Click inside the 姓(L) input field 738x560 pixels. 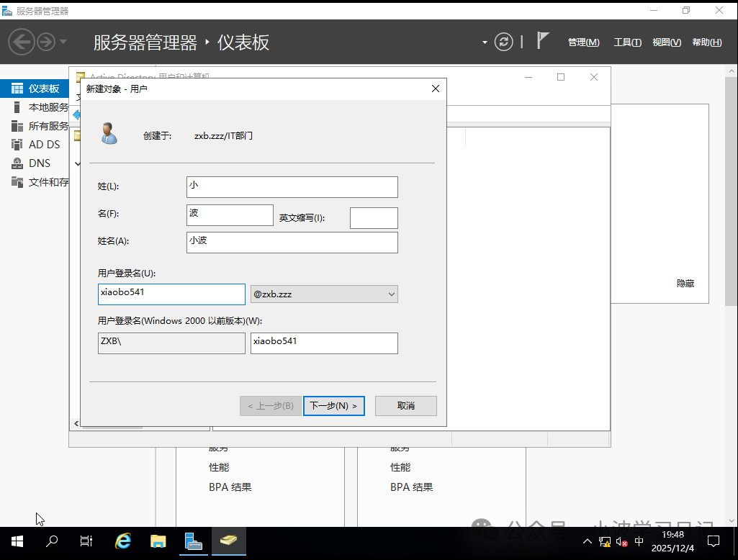[x=292, y=186]
